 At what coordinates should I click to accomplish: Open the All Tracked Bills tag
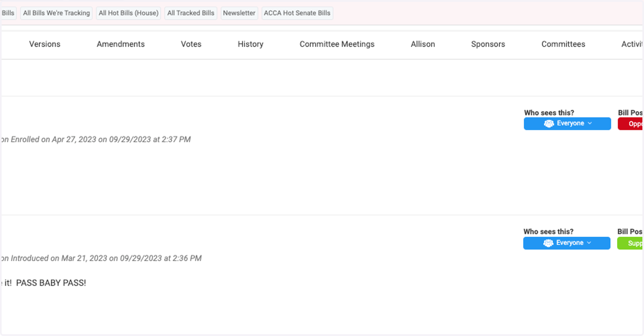191,13
